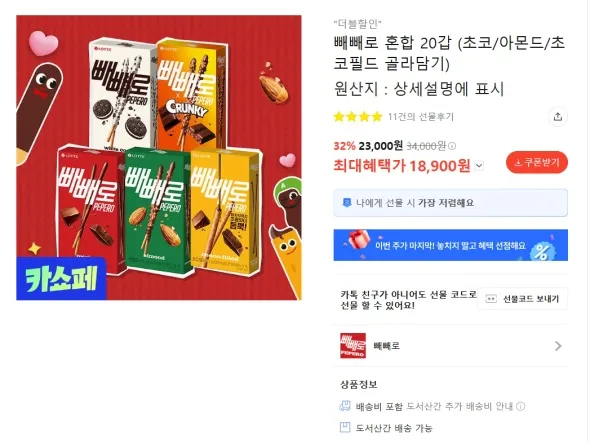Click the coupon download button 쿠폰받기

(537, 163)
